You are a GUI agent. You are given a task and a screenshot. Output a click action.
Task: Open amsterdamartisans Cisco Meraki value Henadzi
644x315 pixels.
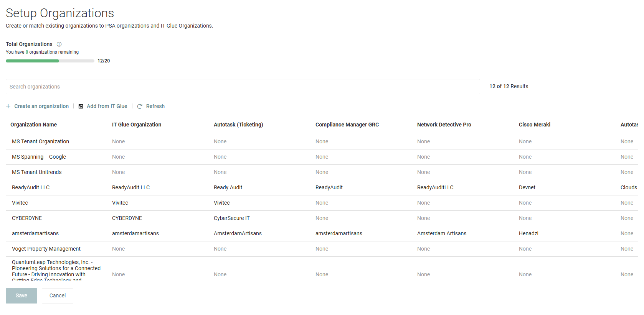(x=528, y=233)
